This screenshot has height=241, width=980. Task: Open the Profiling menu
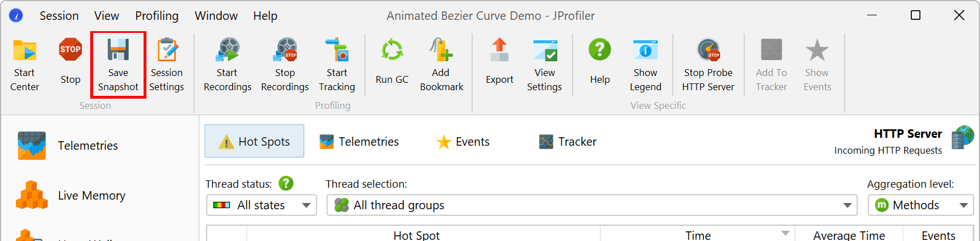[157, 16]
